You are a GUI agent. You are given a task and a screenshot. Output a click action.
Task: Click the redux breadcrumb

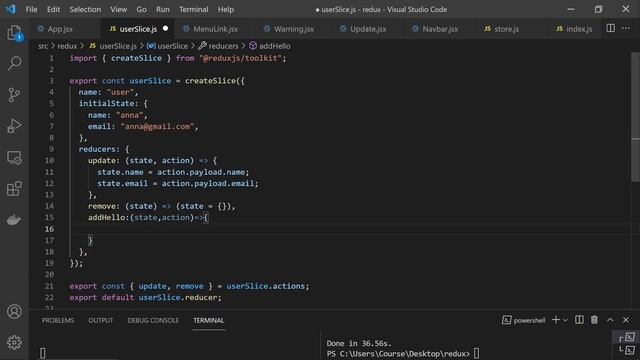pyautogui.click(x=67, y=46)
